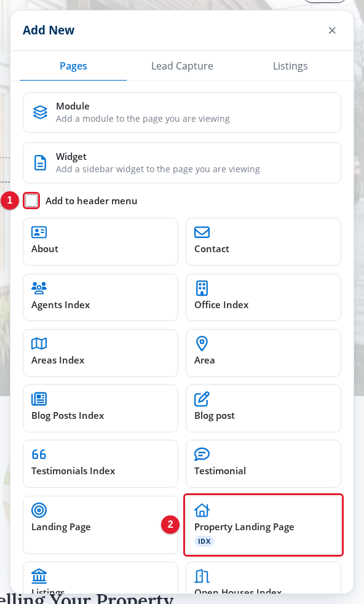Close the Add New dialog
364x604 pixels.
332,30
